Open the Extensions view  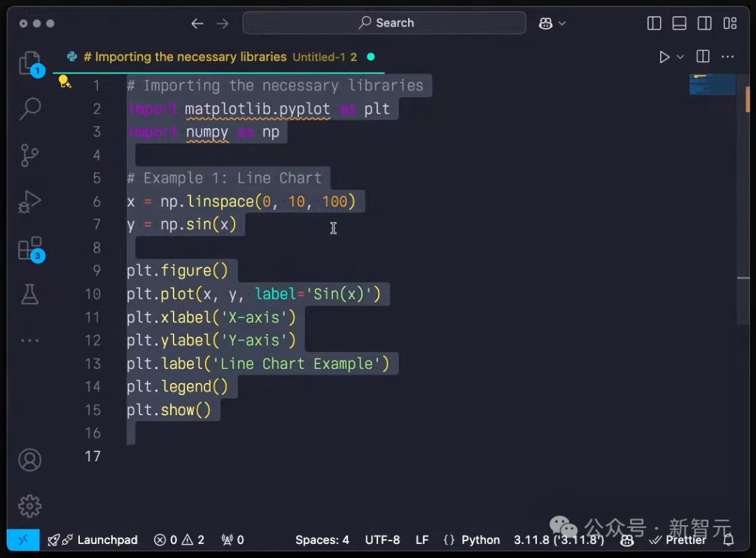[29, 249]
